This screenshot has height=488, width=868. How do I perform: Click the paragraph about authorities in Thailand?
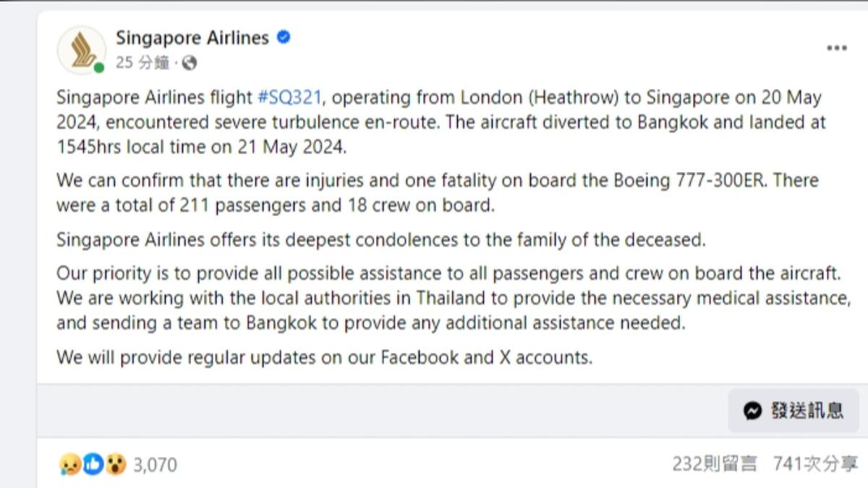pyautogui.click(x=453, y=299)
